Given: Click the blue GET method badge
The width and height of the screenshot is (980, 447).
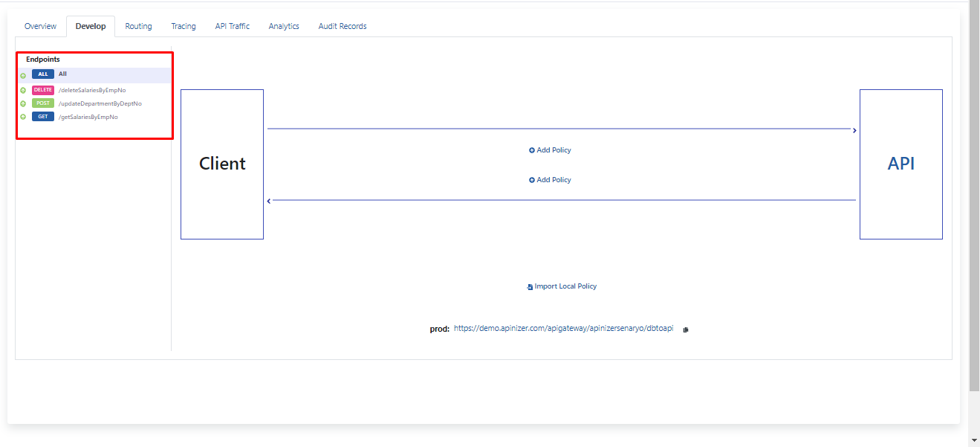Looking at the screenshot, I should 43,117.
